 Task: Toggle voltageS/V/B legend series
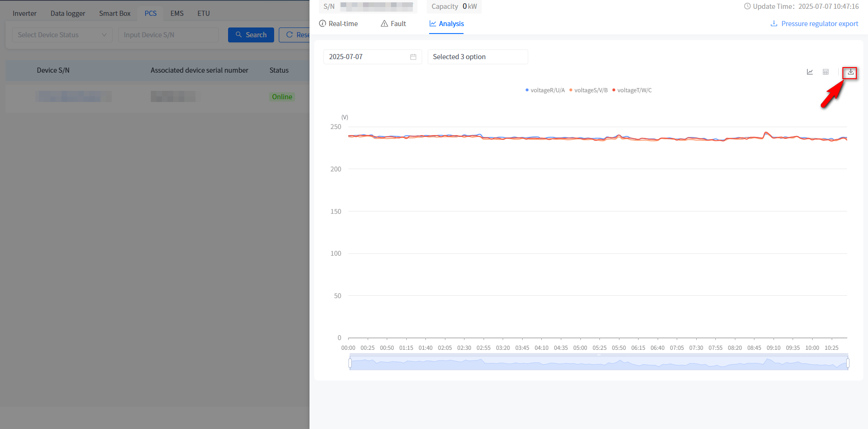pyautogui.click(x=589, y=90)
